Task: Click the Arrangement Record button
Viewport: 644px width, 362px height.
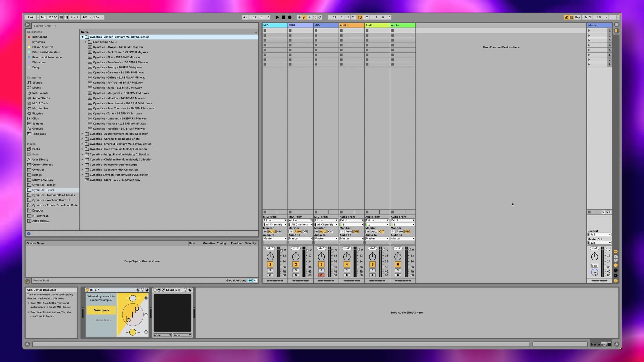Action: point(290,17)
